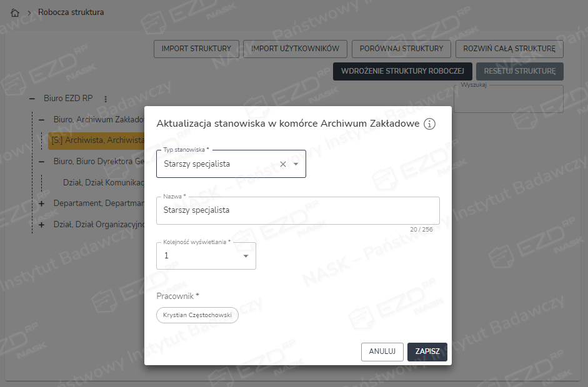This screenshot has height=387, width=588.
Task: Click the Wyszukaj search field
Action: (508, 100)
